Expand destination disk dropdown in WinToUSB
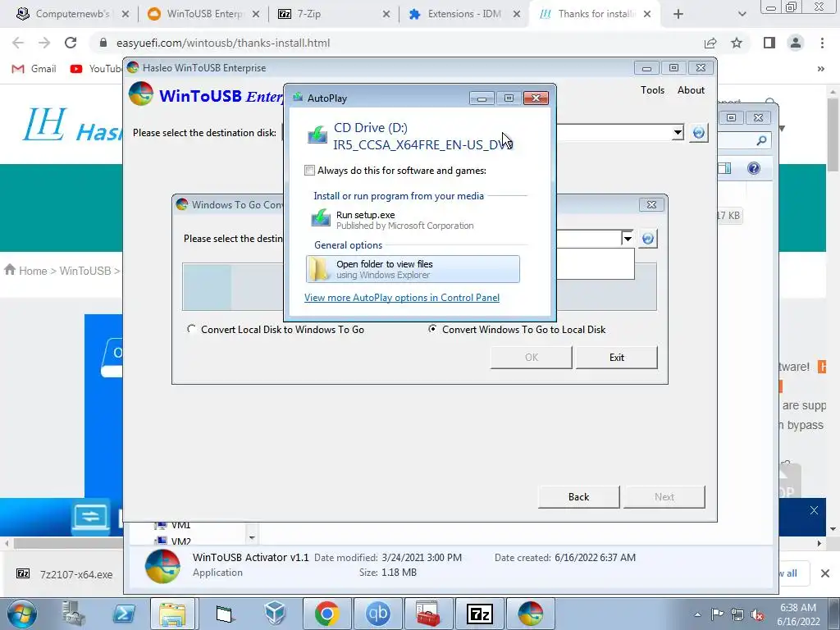 678,132
